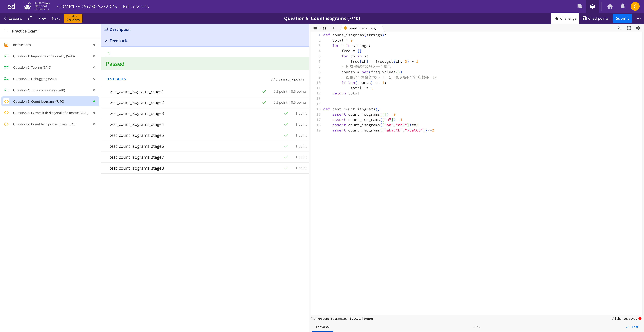Click the stage1 passed checkmark
This screenshot has width=644, height=332.
pyautogui.click(x=264, y=91)
